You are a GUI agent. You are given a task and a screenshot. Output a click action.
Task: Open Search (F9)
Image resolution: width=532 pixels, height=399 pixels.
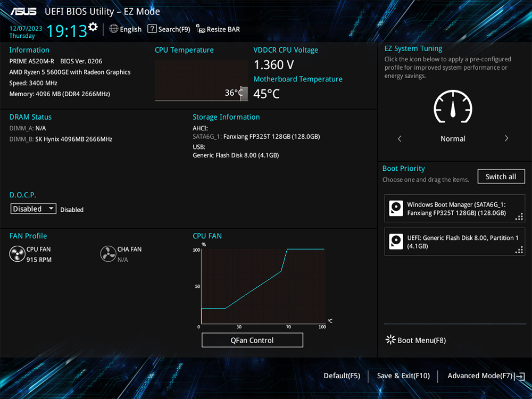click(x=169, y=29)
